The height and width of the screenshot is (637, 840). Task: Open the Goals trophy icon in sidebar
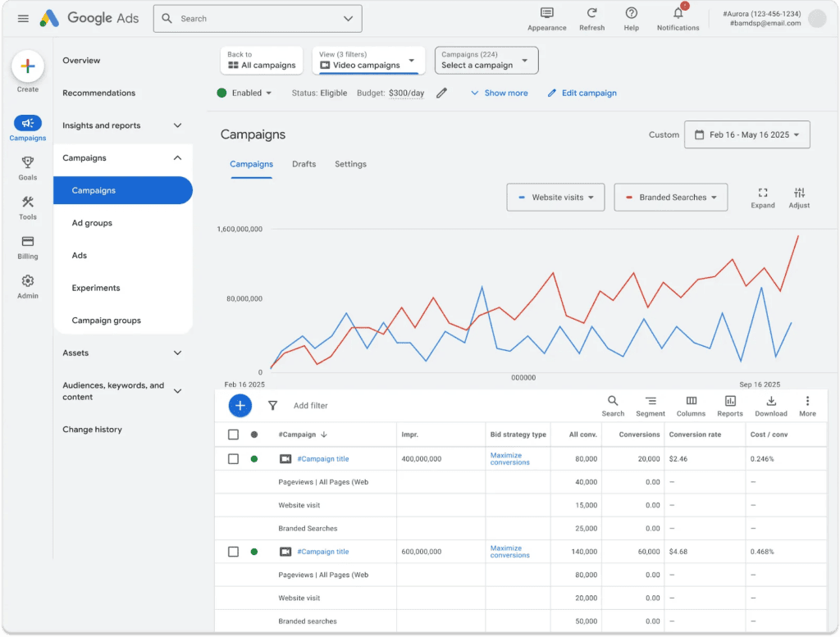[x=27, y=162]
